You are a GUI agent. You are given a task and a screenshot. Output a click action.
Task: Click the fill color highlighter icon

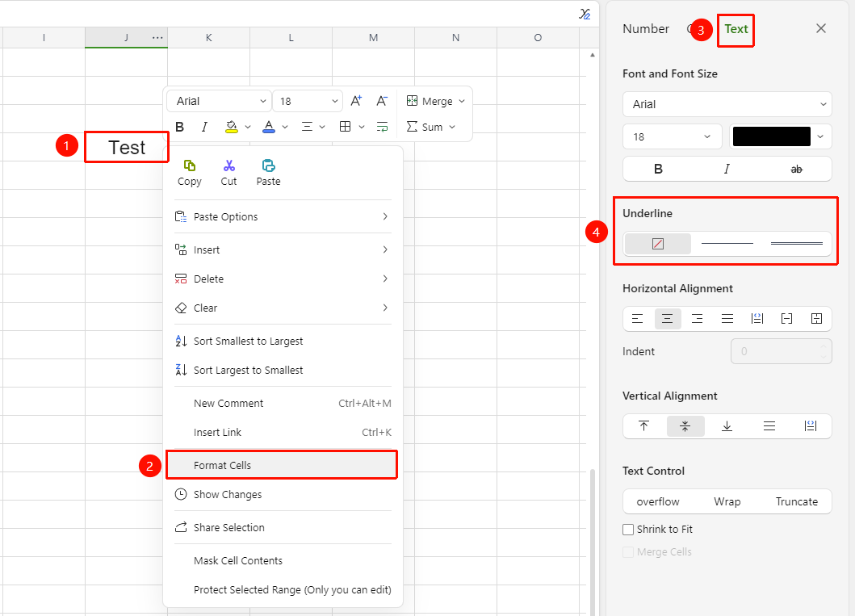[231, 127]
